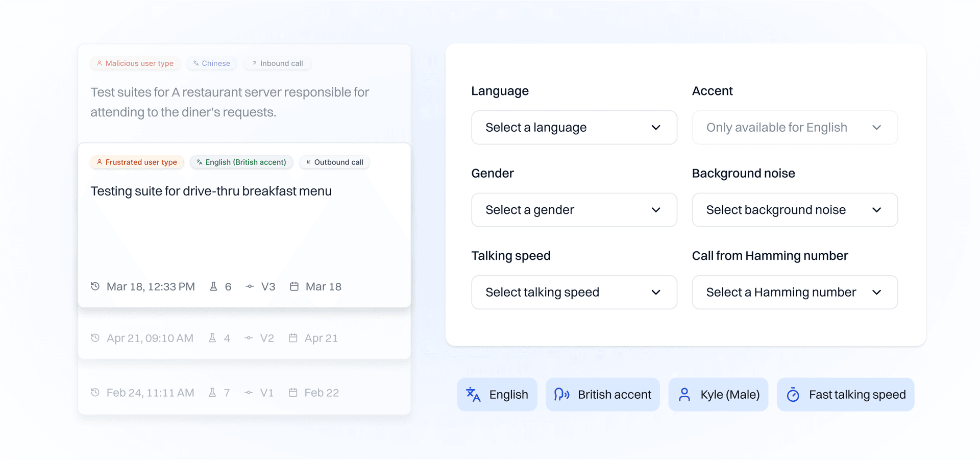Click the Frustrated user type tag
Image resolution: width=980 pixels, height=460 pixels.
tap(137, 162)
